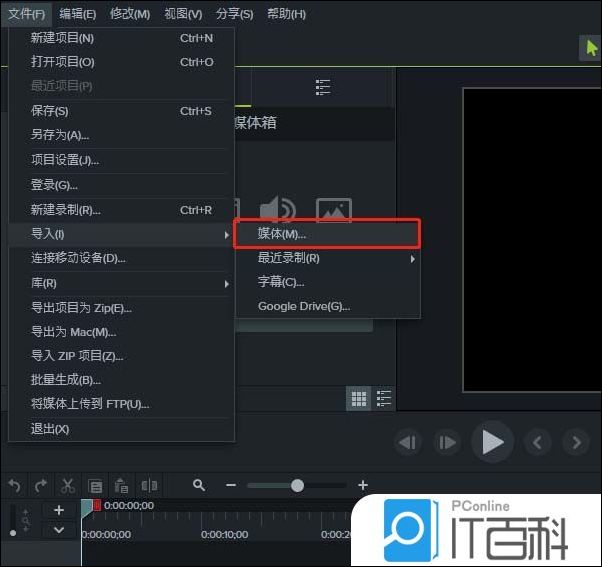
Task: Click the image icon in media bin
Action: pyautogui.click(x=334, y=210)
